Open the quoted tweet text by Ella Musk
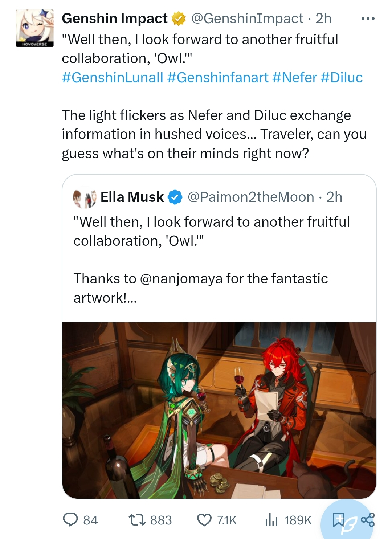The width and height of the screenshot is (392, 539). tap(211, 231)
